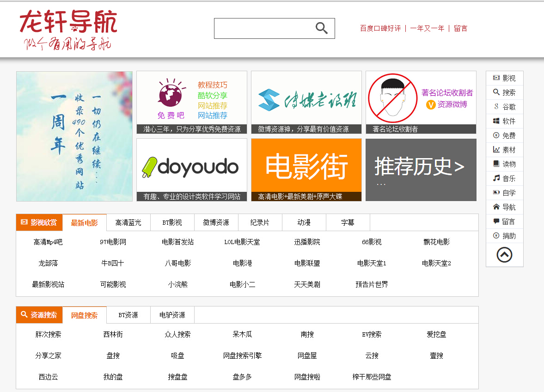Open the 推荐历史 panel
The width and height of the screenshot is (544, 392).
421,170
